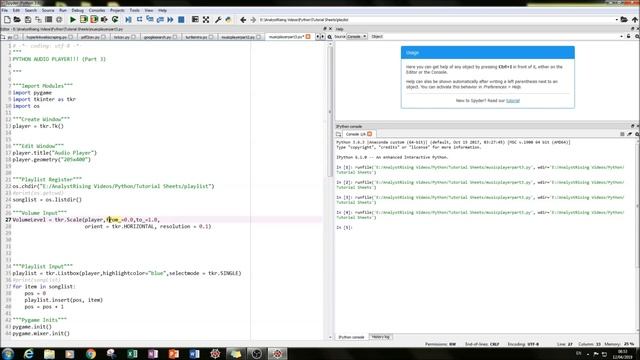640x360 pixels.
Task: Change to parent directory up arrow
Action: point(635,20)
